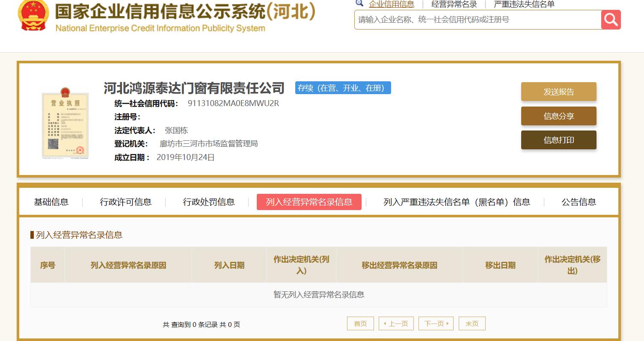The height and width of the screenshot is (341, 644).
Task: Click the 统一社会信用代码 label
Action: point(146,103)
